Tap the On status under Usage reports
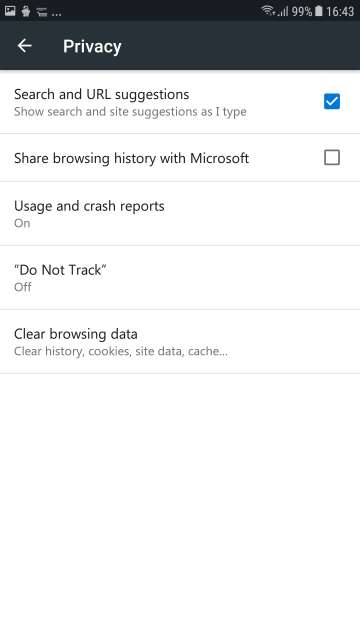Image resolution: width=360 pixels, height=640 pixels. click(22, 223)
